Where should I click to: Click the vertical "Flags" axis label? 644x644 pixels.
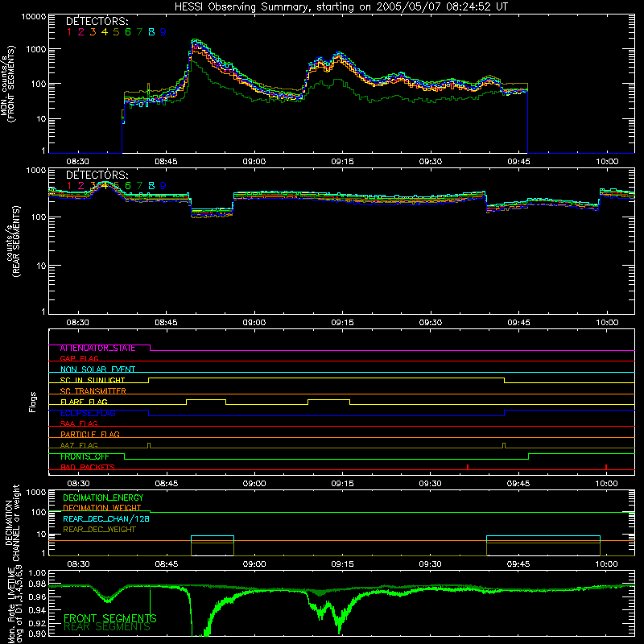tap(33, 402)
